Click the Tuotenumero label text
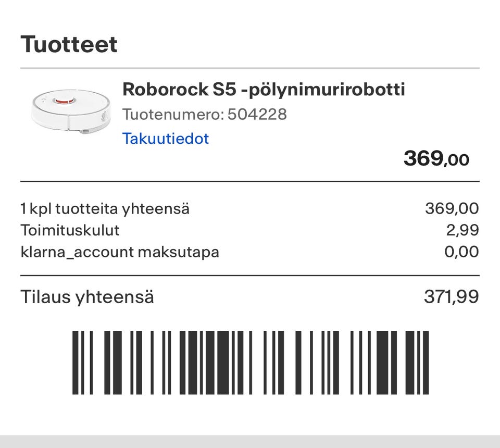 click(172, 114)
